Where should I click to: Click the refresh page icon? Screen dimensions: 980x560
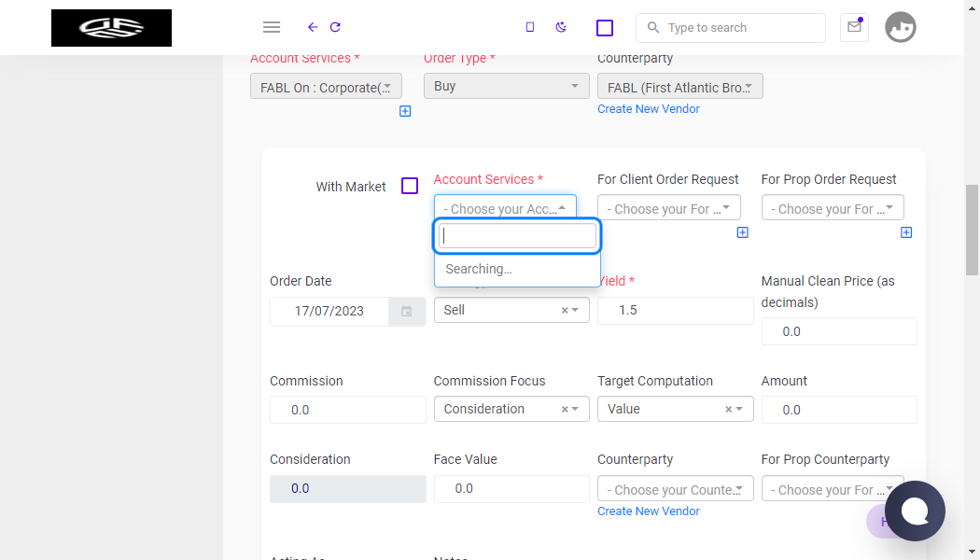point(335,27)
